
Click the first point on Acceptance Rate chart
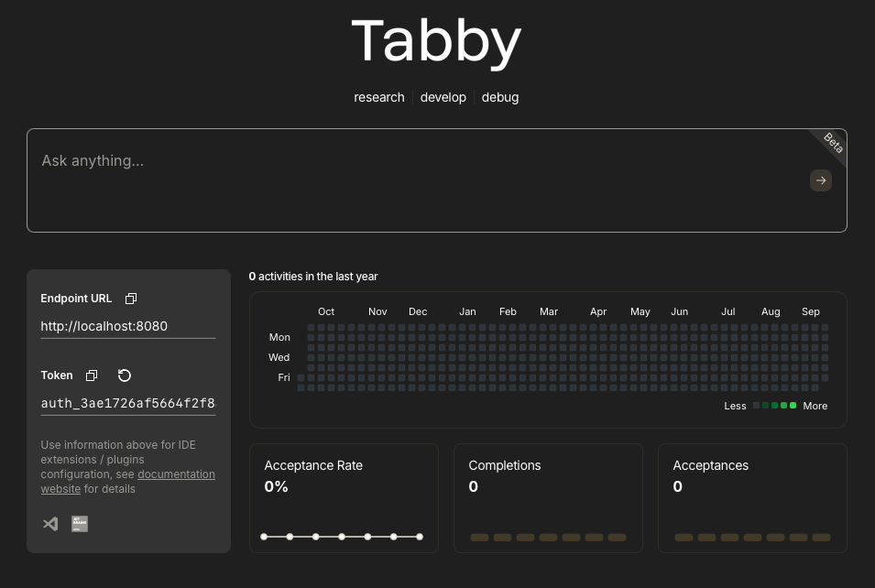coord(264,537)
